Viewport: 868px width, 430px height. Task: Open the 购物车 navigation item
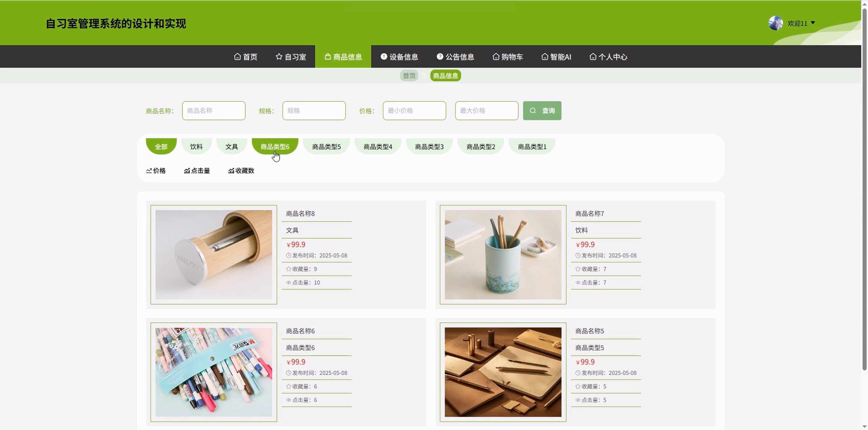pyautogui.click(x=508, y=57)
